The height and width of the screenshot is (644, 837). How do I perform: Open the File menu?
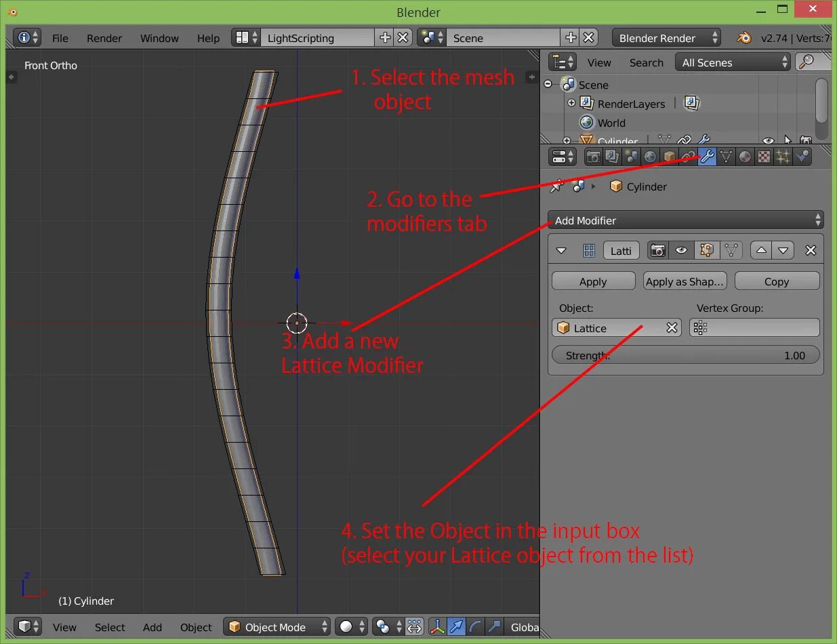click(60, 38)
